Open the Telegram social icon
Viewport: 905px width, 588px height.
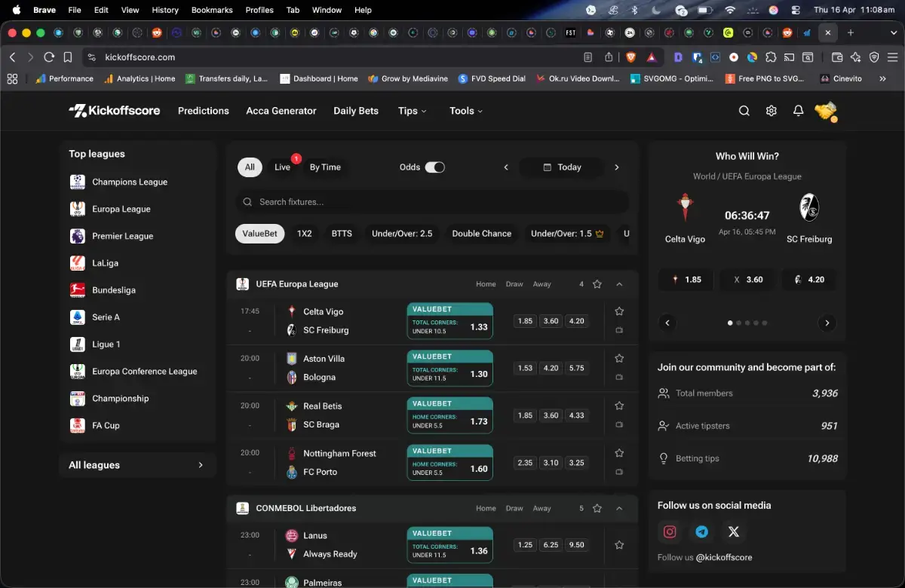[701, 531]
